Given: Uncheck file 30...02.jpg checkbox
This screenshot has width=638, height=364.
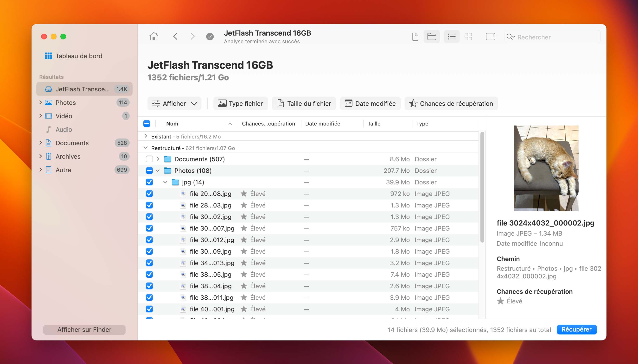Looking at the screenshot, I should click(x=149, y=217).
